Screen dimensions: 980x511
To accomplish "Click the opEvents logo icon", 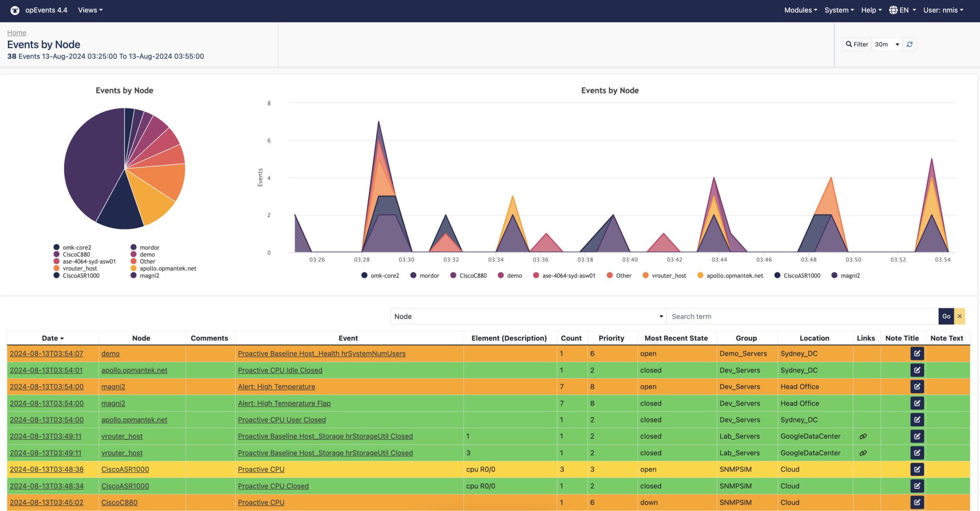I will coord(15,10).
